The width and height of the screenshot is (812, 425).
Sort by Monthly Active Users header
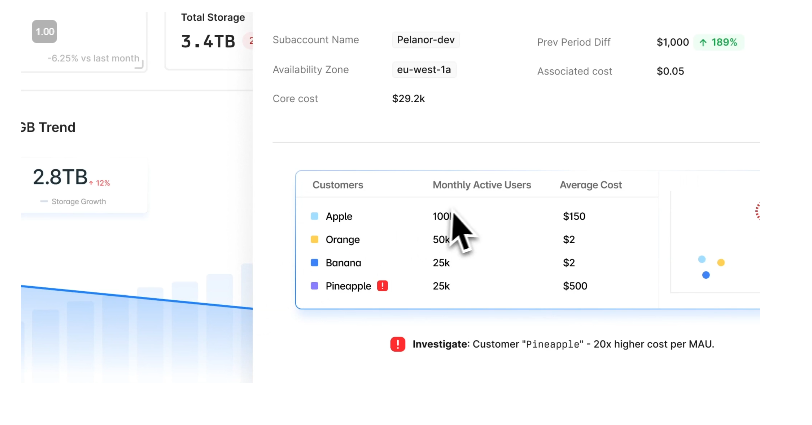482,185
